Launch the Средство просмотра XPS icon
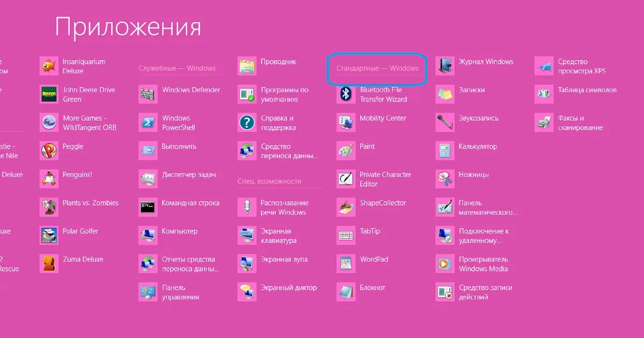 pos(544,66)
